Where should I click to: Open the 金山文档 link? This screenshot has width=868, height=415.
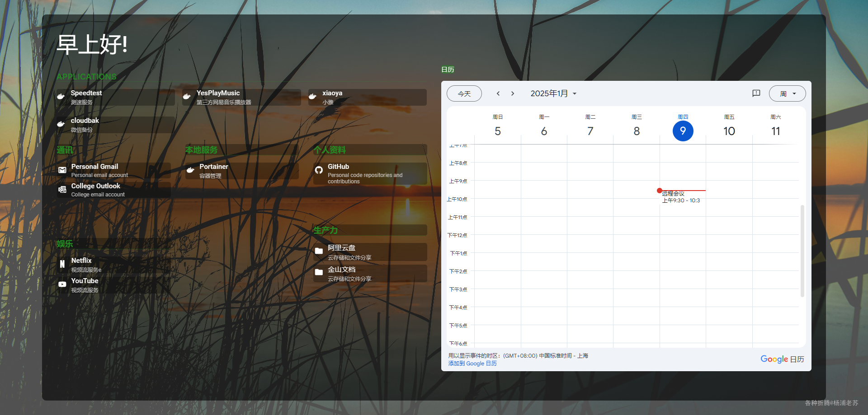pyautogui.click(x=370, y=274)
